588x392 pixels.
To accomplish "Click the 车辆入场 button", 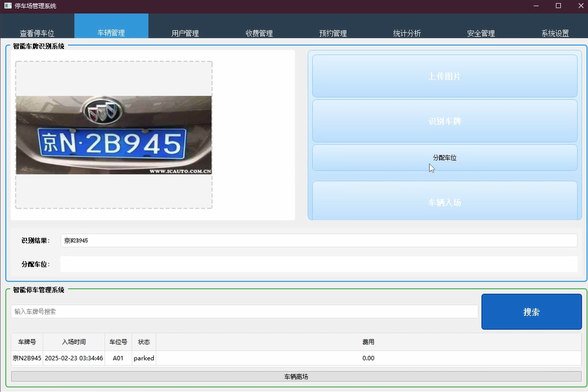I will pyautogui.click(x=445, y=201).
